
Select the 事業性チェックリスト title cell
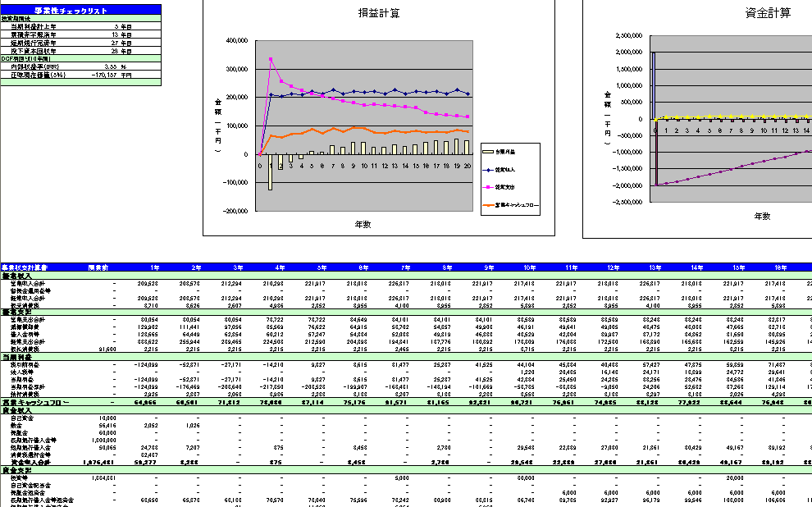80,10
